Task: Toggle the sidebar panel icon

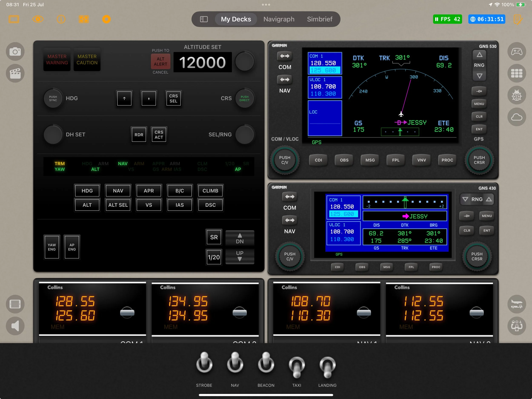Action: coord(204,19)
